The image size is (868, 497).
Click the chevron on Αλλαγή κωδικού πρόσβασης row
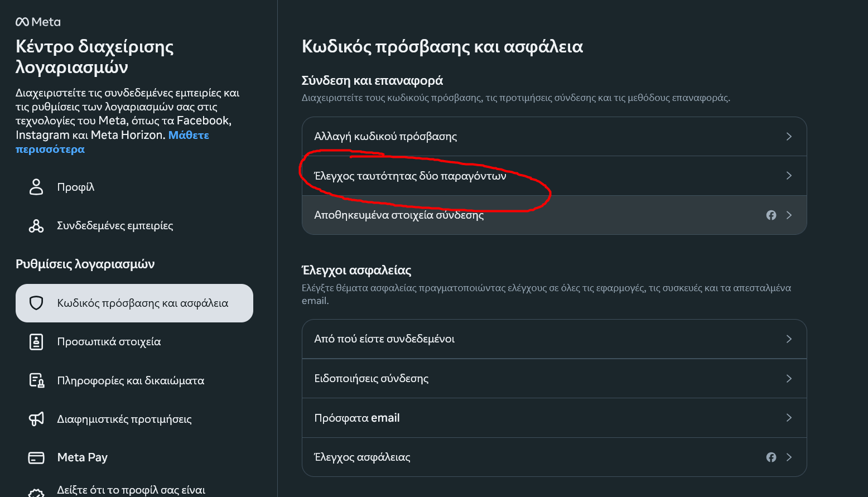pos(789,137)
